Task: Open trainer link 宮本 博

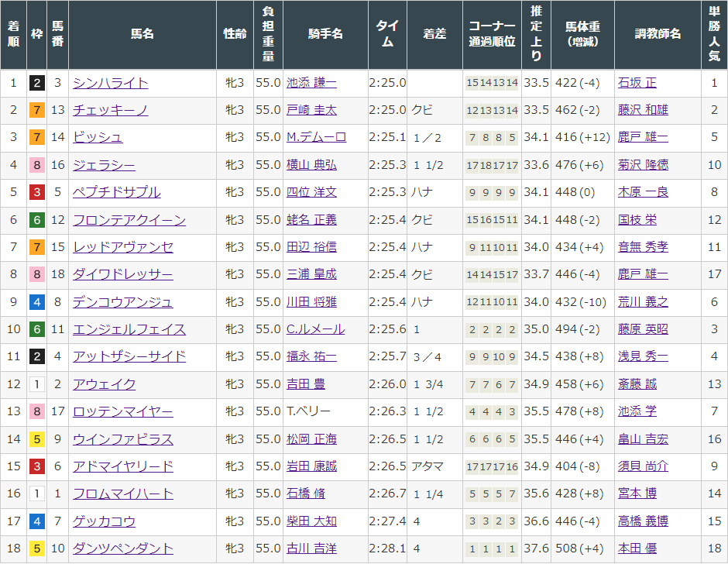Action: tap(637, 493)
